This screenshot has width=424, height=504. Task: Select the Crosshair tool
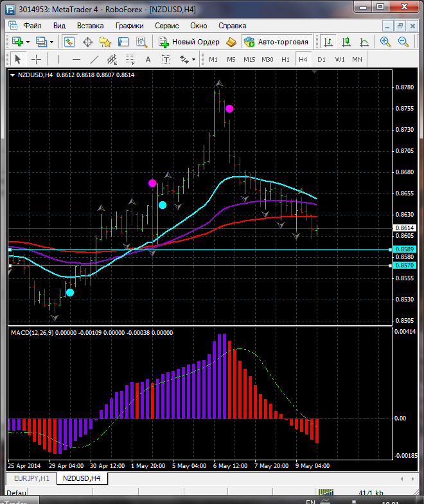tap(37, 59)
